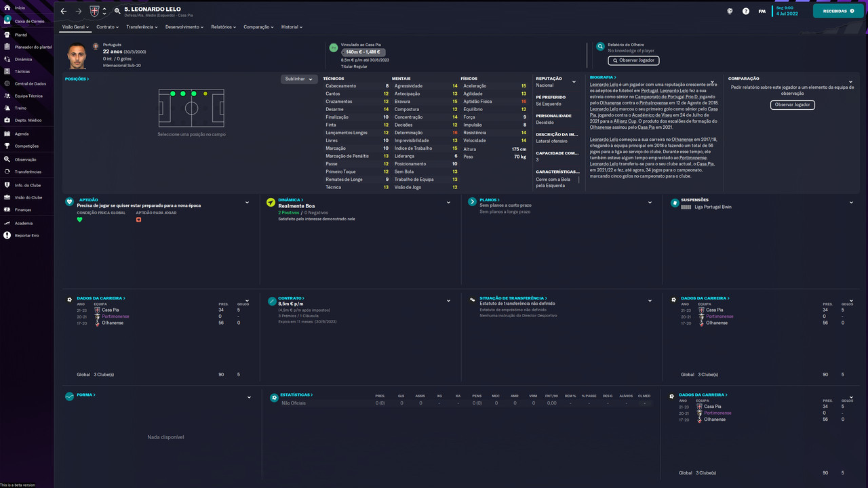Click the FM menu icon
868x488 pixels.
[x=762, y=11]
